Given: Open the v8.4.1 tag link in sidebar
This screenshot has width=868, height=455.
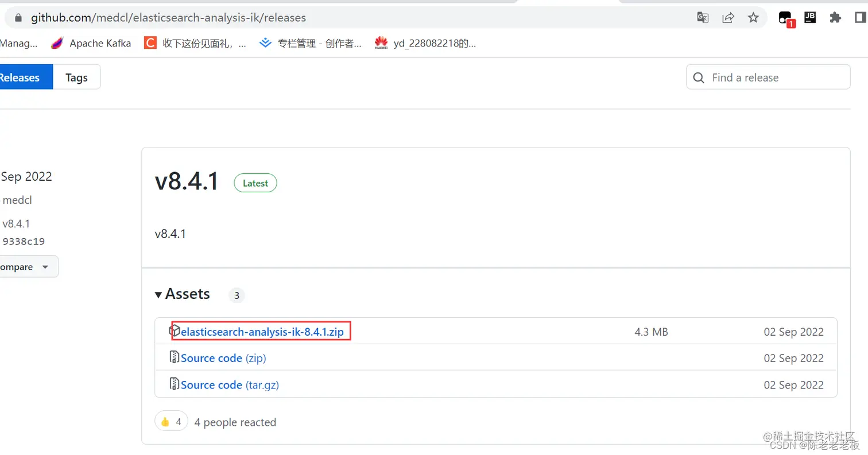Looking at the screenshot, I should [x=16, y=224].
